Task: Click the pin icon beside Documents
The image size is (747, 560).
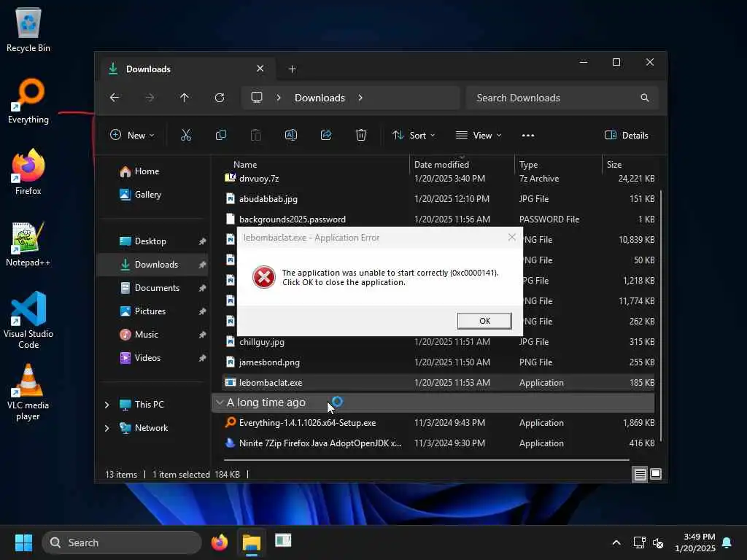Action: tap(203, 287)
